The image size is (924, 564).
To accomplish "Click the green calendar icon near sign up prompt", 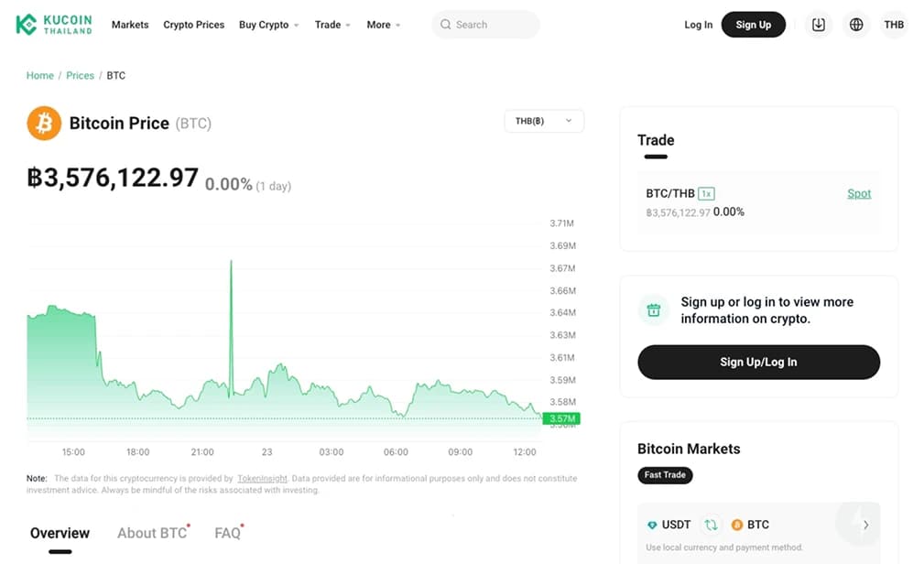I will tap(653, 309).
